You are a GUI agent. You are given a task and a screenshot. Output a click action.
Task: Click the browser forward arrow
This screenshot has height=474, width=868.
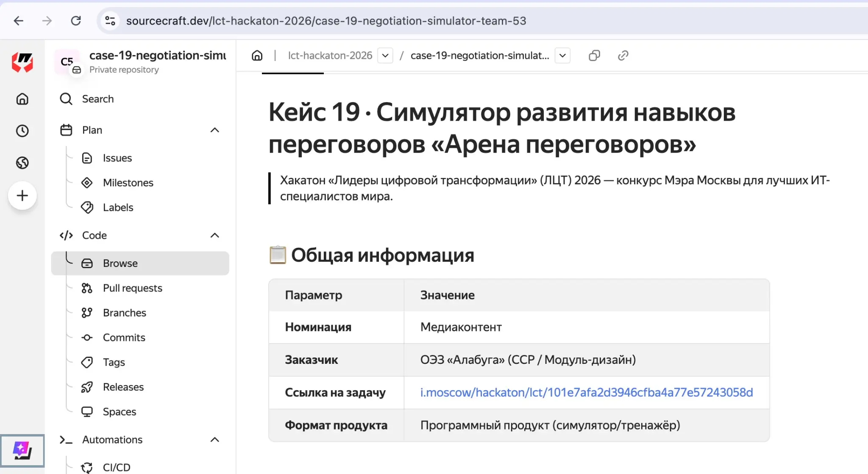pos(47,21)
